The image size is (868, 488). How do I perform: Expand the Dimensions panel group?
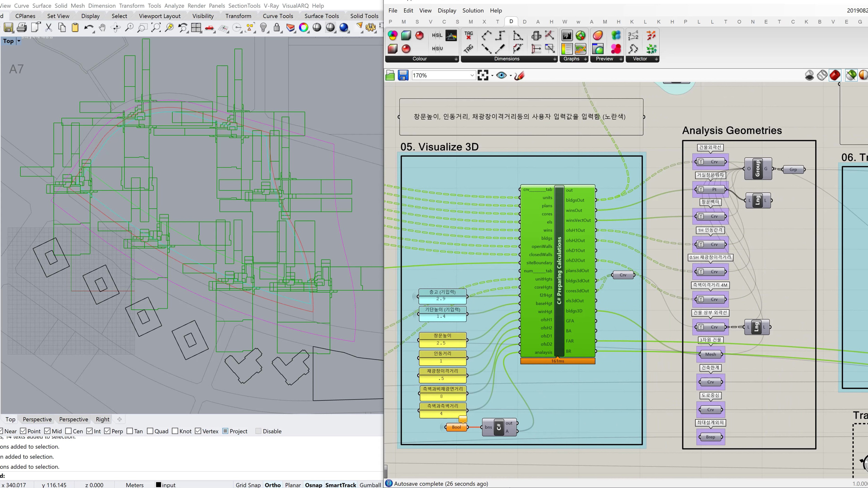tap(554, 59)
